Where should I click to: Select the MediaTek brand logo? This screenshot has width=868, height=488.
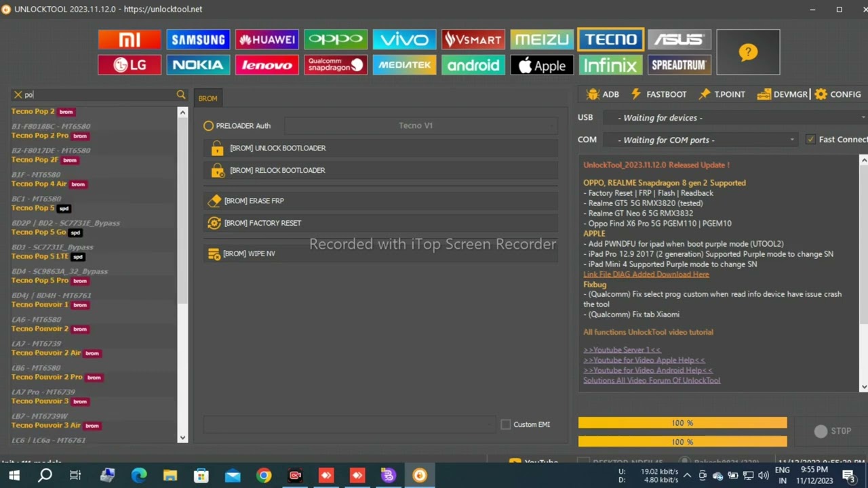point(405,65)
